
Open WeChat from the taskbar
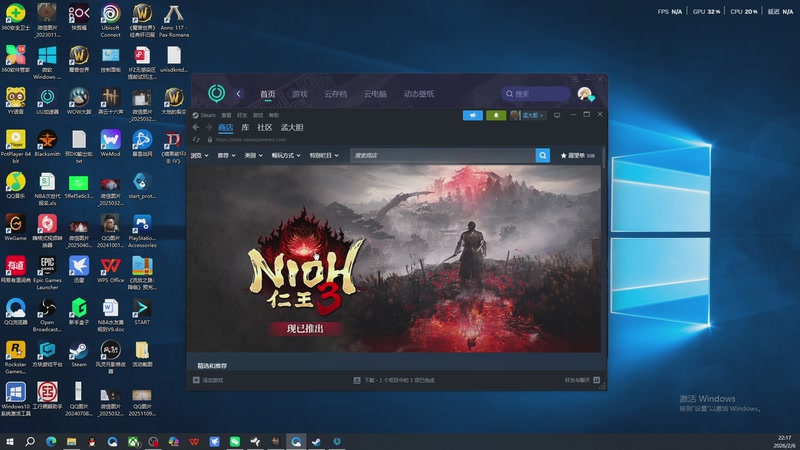coord(235,441)
